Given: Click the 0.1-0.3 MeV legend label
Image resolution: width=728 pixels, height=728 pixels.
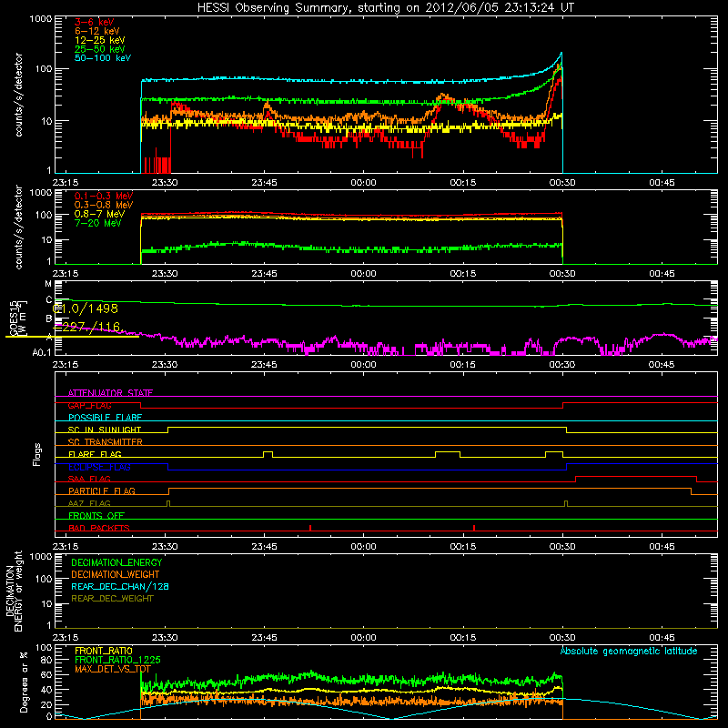Looking at the screenshot, I should (x=104, y=196).
